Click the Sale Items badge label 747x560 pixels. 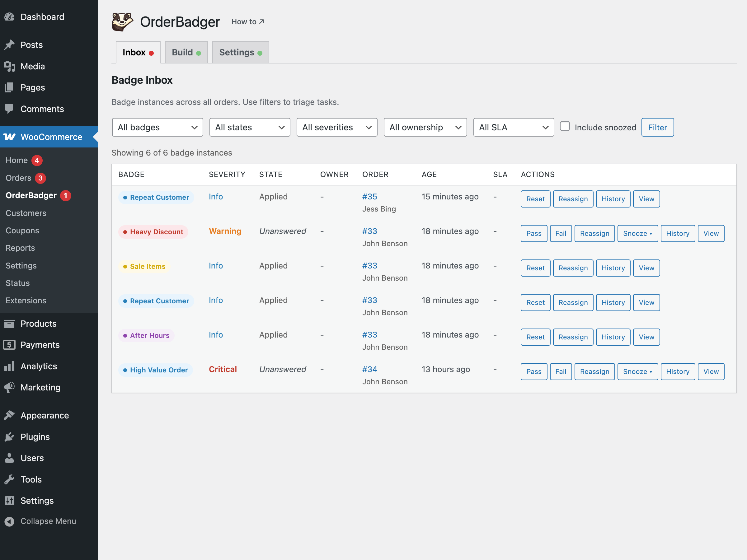tap(144, 266)
